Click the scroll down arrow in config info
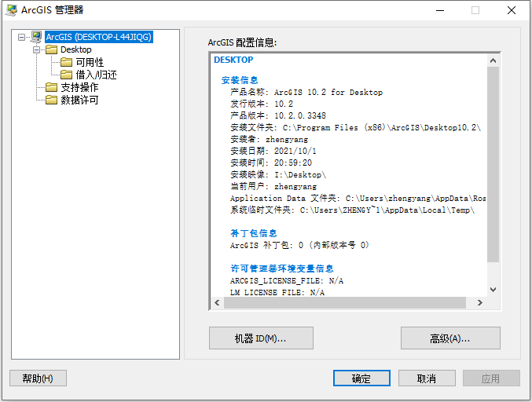532x402 pixels. click(x=493, y=290)
